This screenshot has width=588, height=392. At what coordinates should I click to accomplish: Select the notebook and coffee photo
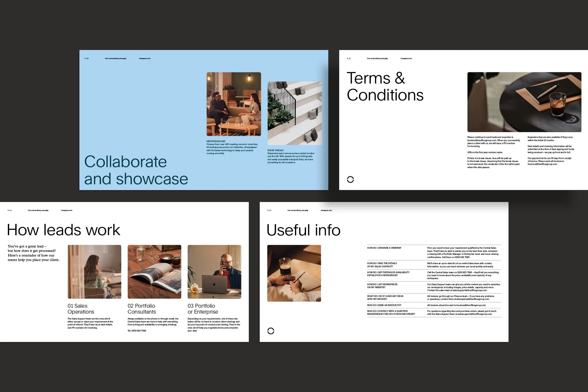click(524, 102)
